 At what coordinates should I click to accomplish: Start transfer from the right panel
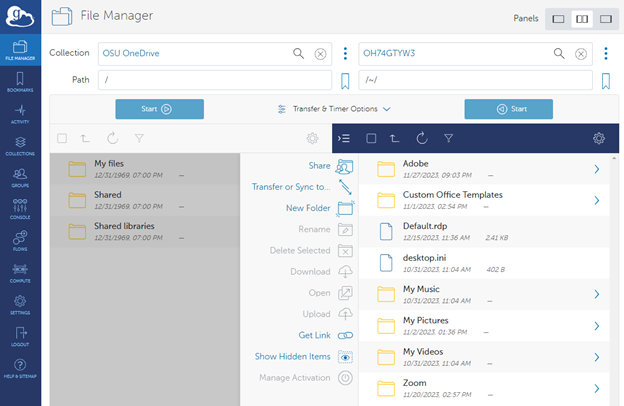click(509, 109)
